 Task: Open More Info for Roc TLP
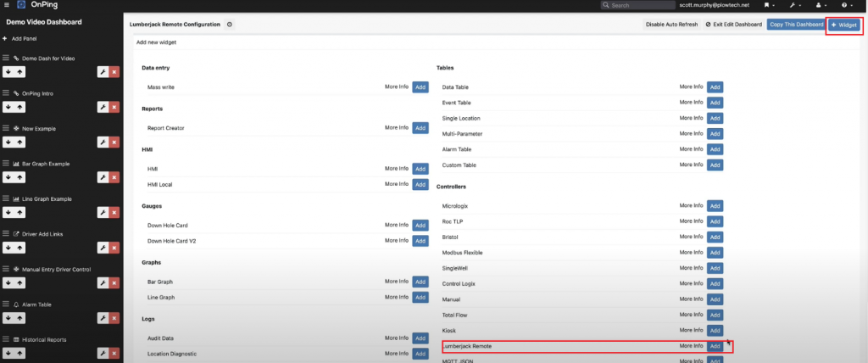[x=691, y=221]
